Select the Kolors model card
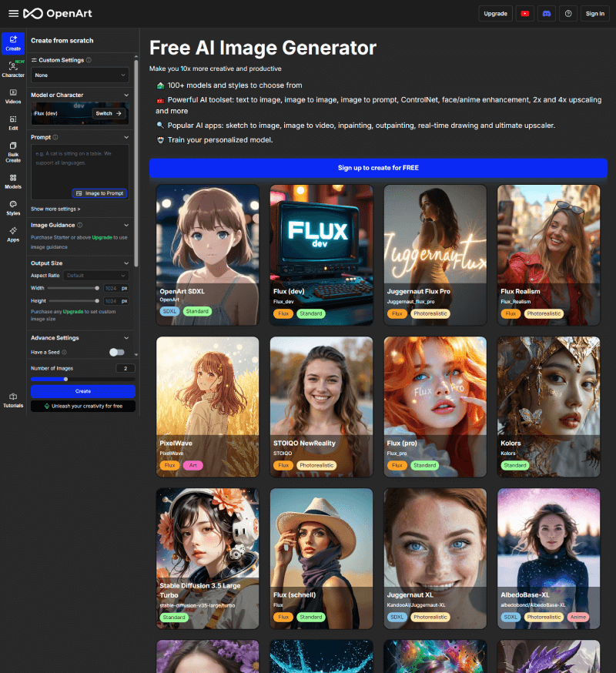Screen dimensions: 616x673 pos(548,407)
